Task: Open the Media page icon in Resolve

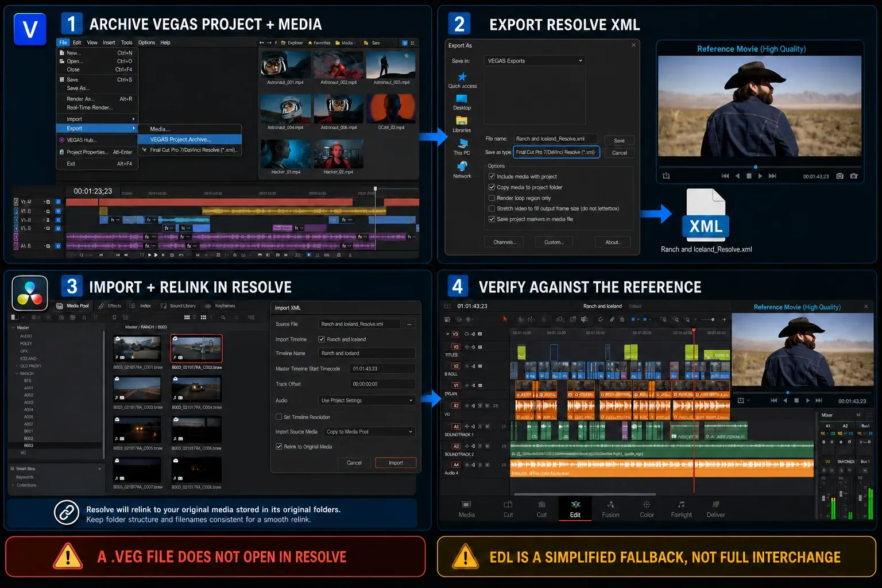Action: [x=466, y=504]
